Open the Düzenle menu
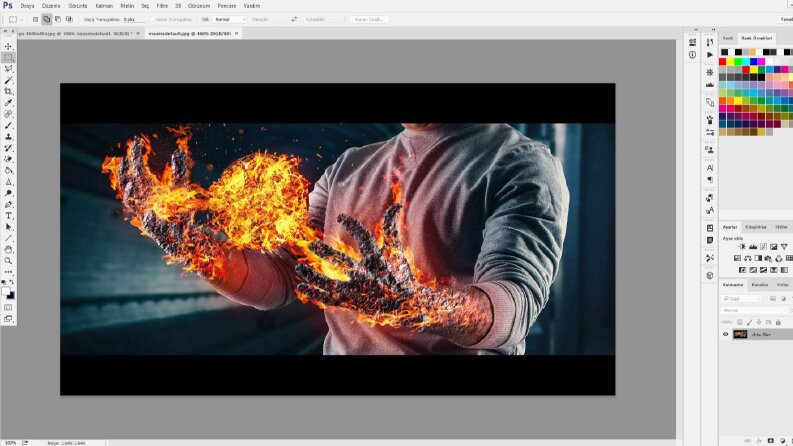The width and height of the screenshot is (793, 446). 51,6
